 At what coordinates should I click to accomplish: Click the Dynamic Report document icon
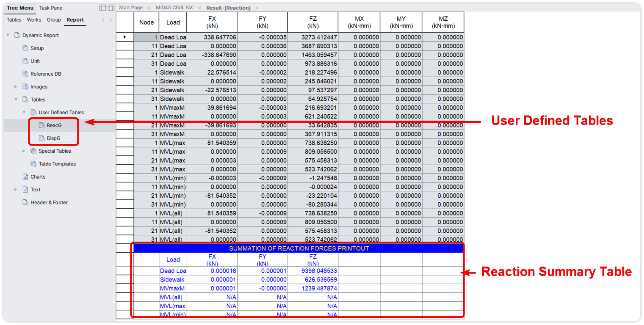point(17,35)
